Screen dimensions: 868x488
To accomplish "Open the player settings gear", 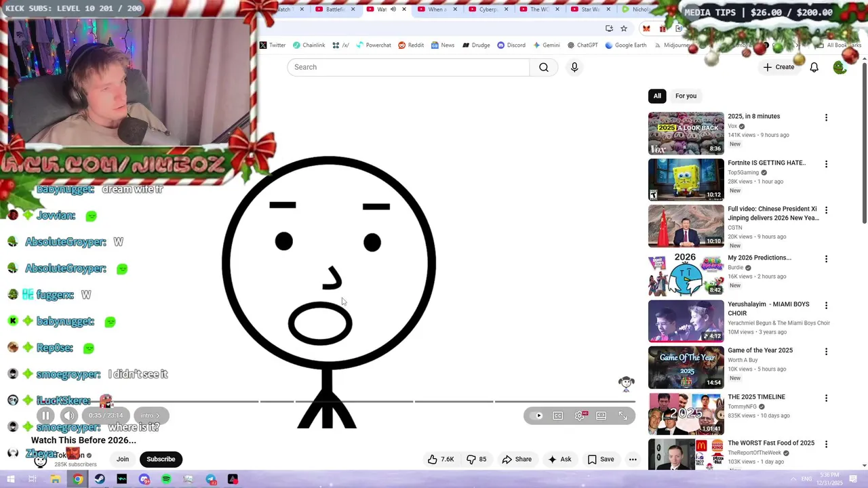I will [580, 415].
